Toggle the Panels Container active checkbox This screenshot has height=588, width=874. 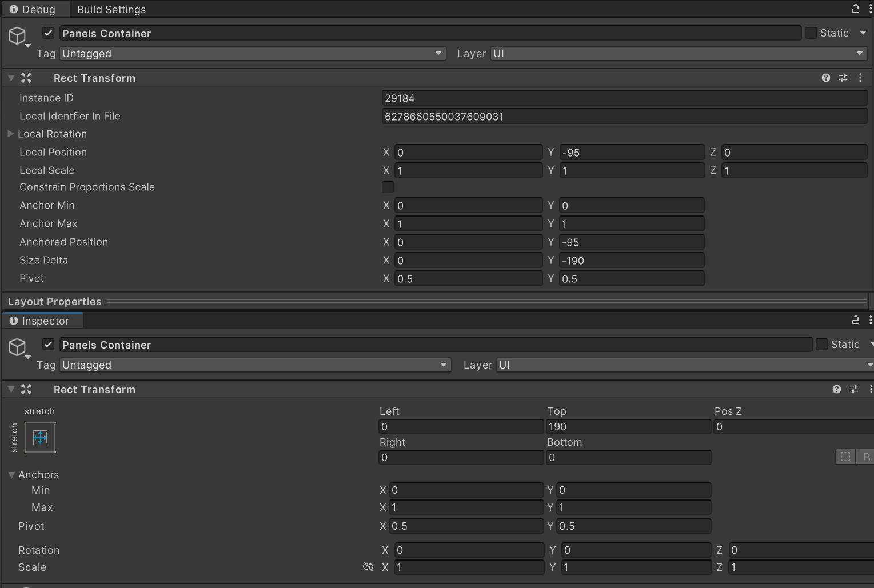[48, 344]
